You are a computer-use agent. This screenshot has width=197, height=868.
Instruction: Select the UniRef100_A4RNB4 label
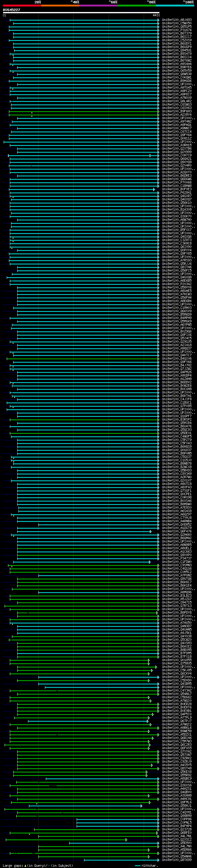(176, 521)
